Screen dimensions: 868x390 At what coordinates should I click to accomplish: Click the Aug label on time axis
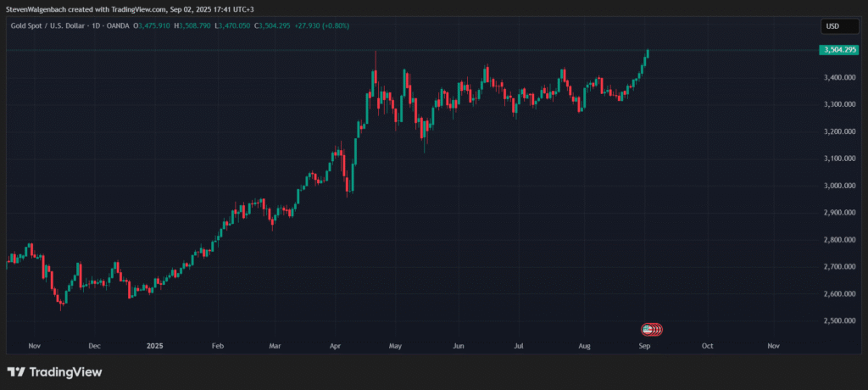point(585,346)
